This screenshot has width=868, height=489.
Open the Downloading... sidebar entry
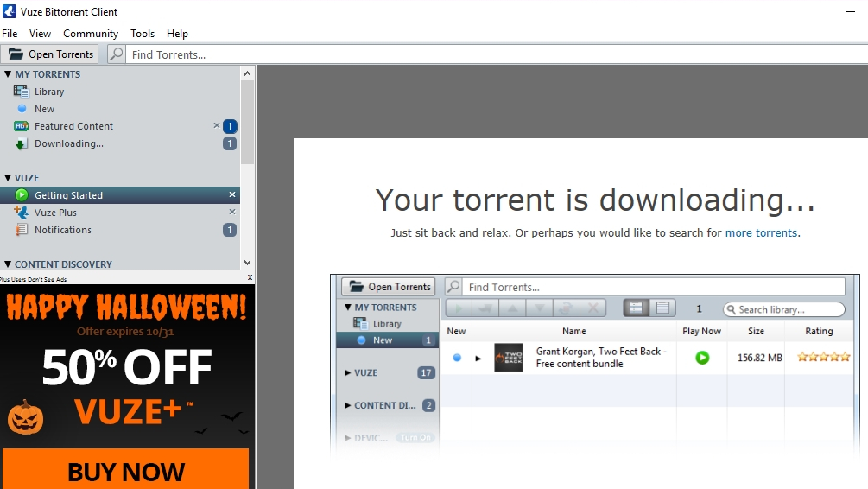coord(68,143)
